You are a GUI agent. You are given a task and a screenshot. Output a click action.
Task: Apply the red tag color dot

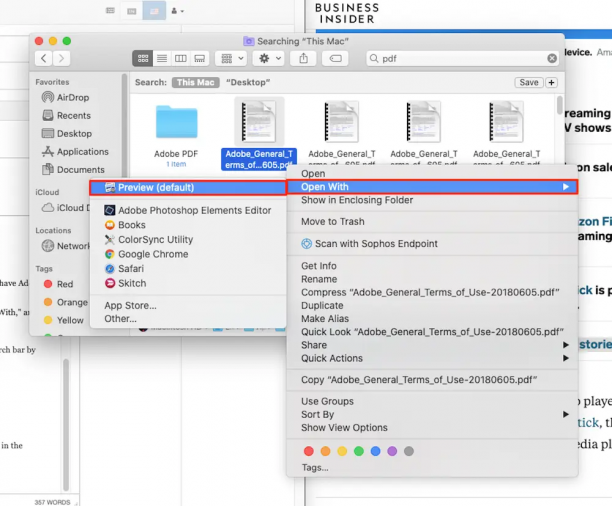point(308,451)
